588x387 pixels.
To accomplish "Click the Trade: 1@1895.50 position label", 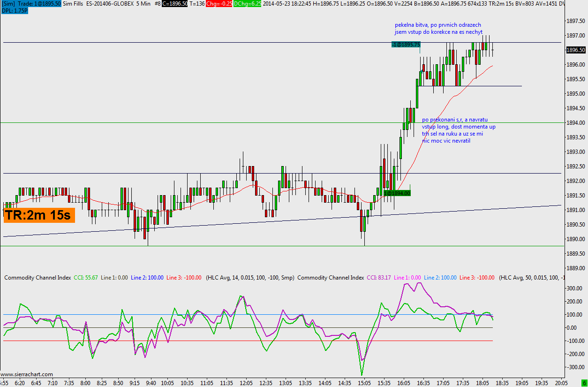I will tap(39, 3).
